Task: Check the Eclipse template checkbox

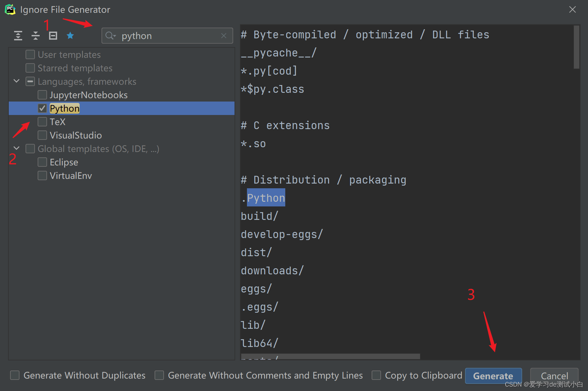Action: pyautogui.click(x=42, y=162)
